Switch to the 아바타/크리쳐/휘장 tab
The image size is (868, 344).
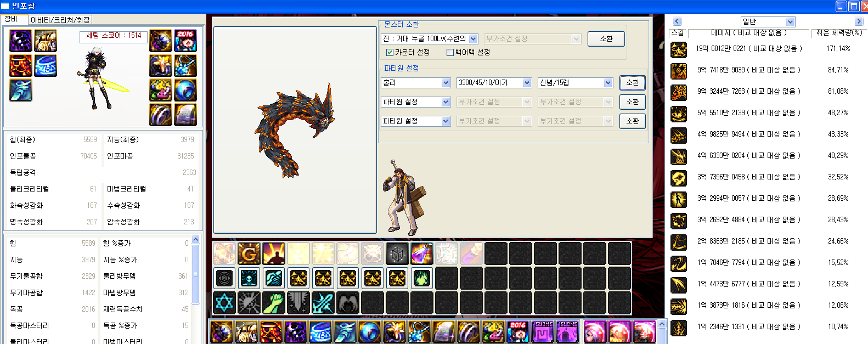click(x=60, y=20)
